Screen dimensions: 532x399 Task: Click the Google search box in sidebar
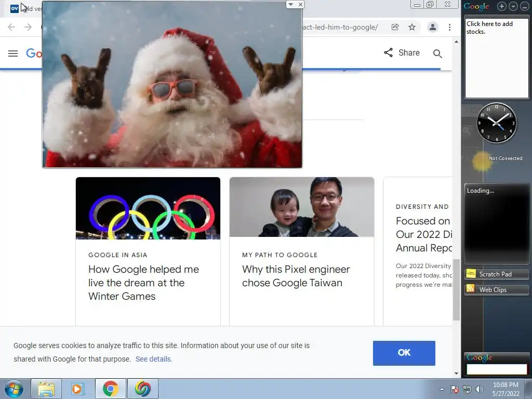point(497,369)
